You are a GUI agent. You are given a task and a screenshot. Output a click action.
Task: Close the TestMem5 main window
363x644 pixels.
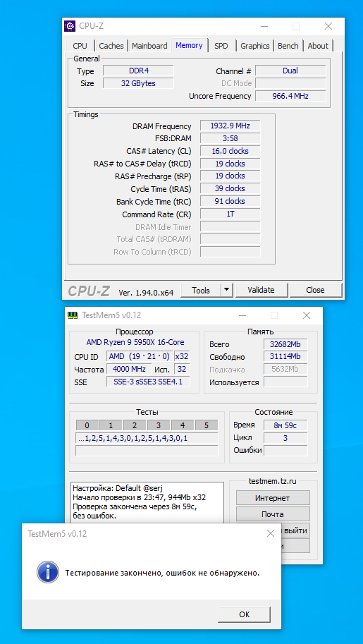pyautogui.click(x=307, y=315)
